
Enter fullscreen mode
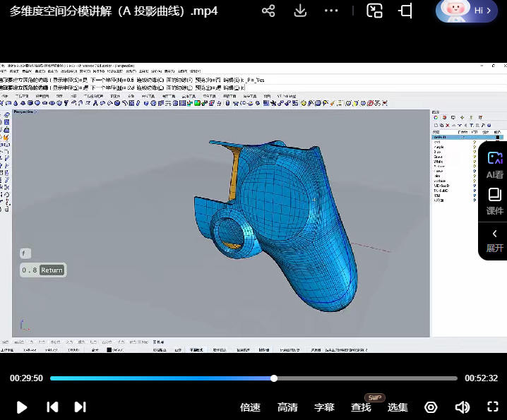494,407
